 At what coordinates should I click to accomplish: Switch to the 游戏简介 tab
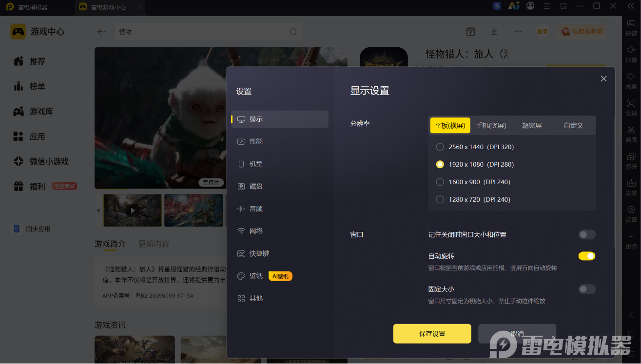(110, 244)
